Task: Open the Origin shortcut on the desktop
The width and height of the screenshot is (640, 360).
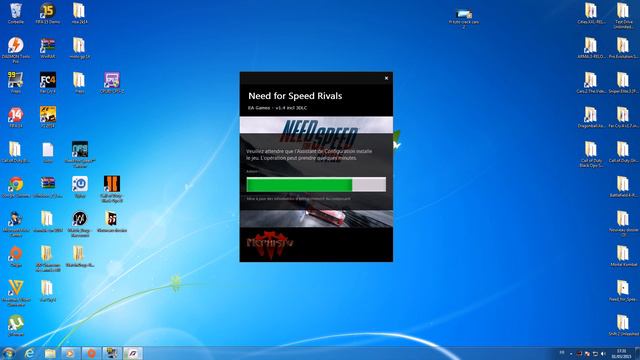Action: pyautogui.click(x=16, y=256)
